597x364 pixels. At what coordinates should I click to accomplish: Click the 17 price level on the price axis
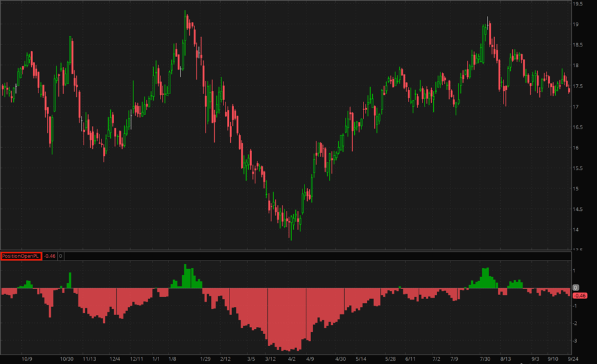(577, 107)
